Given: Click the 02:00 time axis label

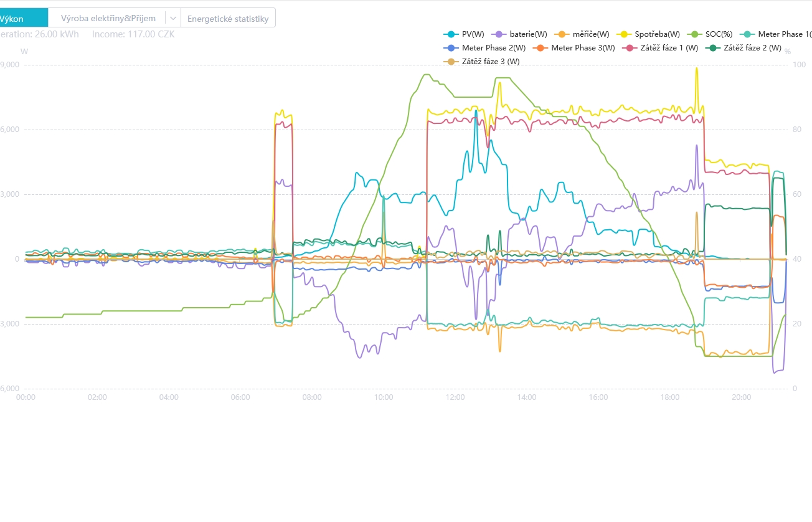Looking at the screenshot, I should coord(97,397).
